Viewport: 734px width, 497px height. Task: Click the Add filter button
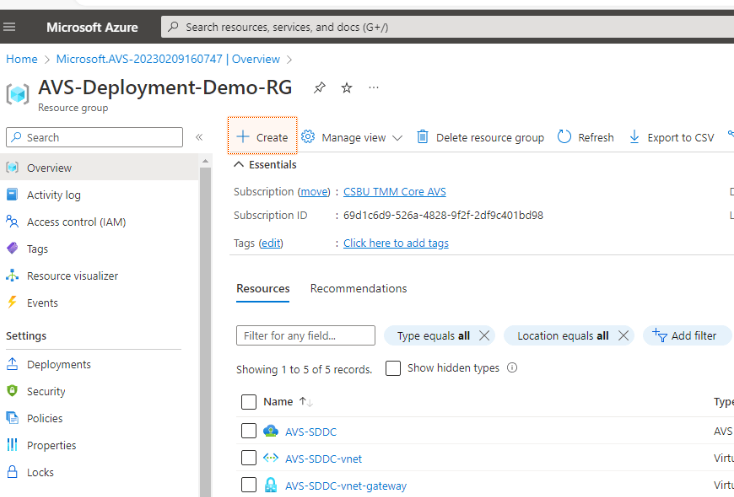[x=685, y=336]
